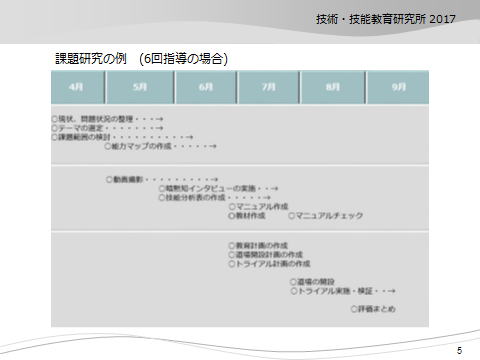Image resolution: width=480 pixels, height=360 pixels.
Task: Pick the 8月 month header cell
Action: 333,87
